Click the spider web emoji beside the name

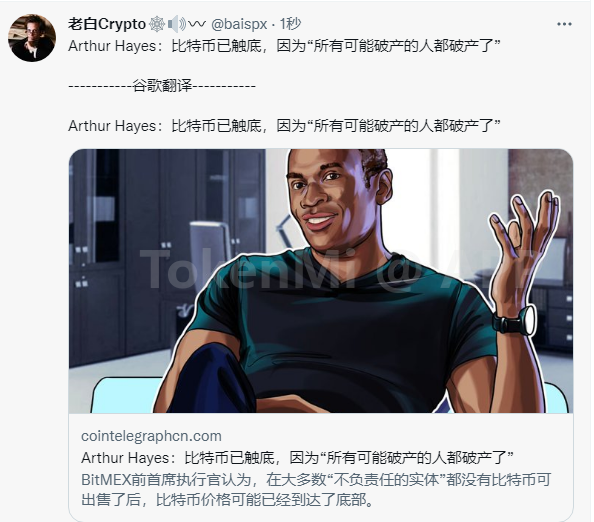coord(156,24)
